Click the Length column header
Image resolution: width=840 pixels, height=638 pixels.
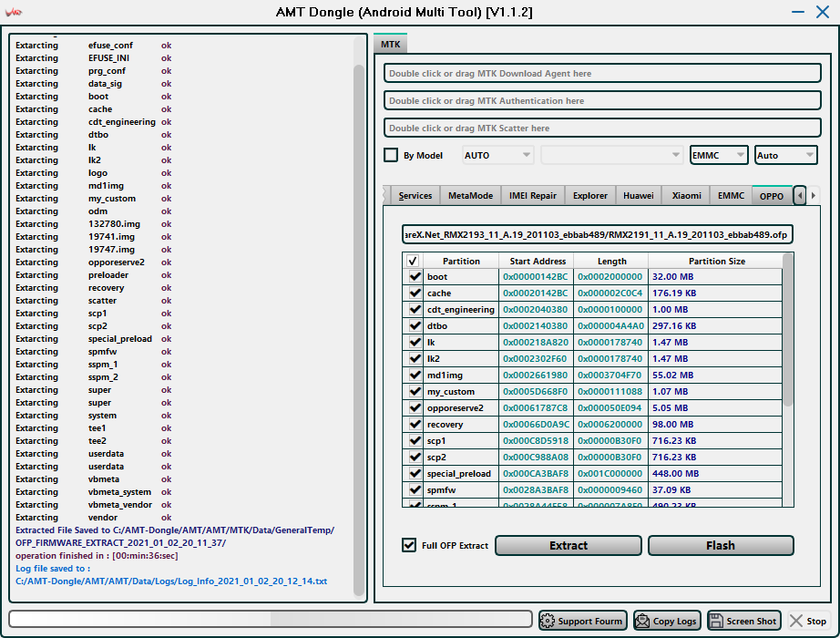[612, 261]
